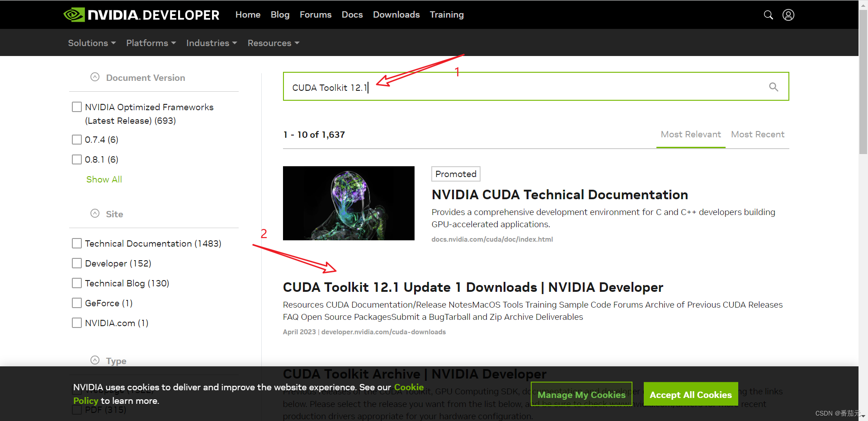Enable Technical Documentation site filter
Image resolution: width=868 pixels, height=421 pixels.
(77, 243)
